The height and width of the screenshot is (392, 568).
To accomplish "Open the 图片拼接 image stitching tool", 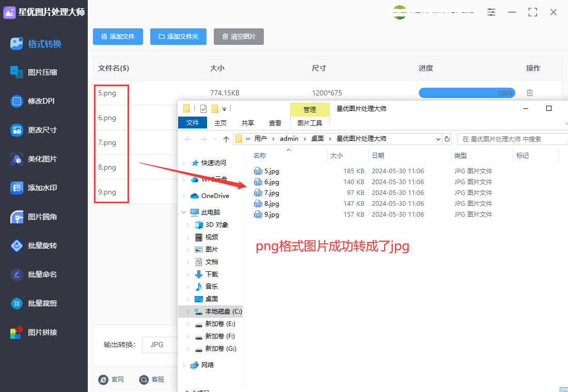I will [x=34, y=332].
